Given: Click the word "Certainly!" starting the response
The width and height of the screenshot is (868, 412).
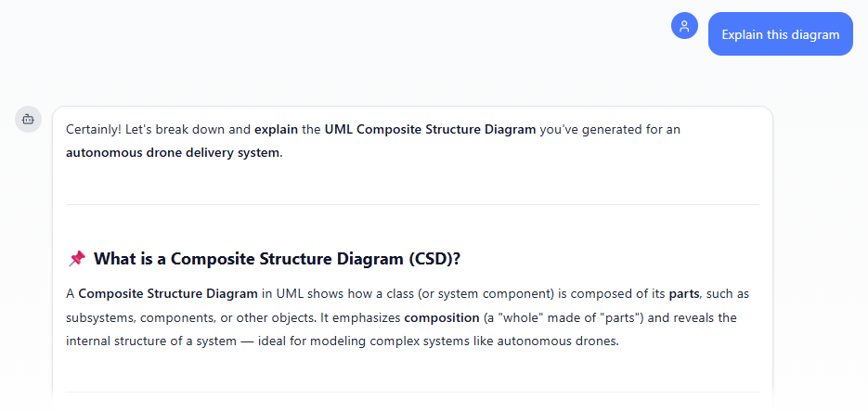Looking at the screenshot, I should point(94,129).
